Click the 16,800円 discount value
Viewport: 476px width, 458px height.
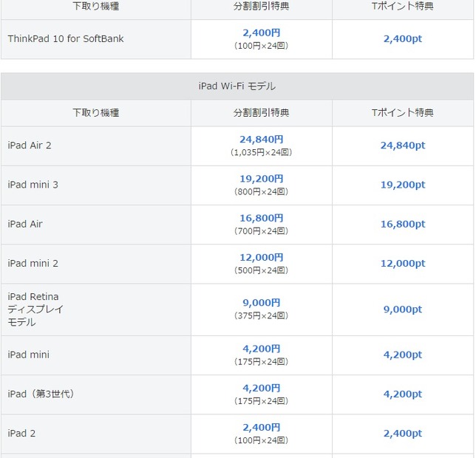pos(262,218)
